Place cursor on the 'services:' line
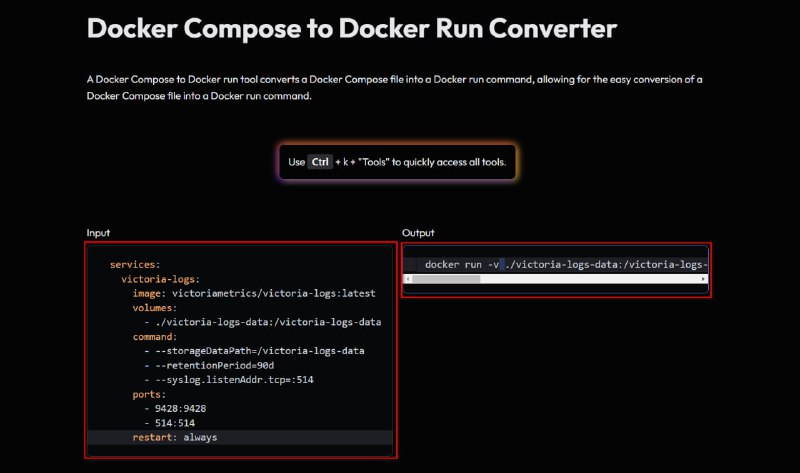The height and width of the screenshot is (473, 800). [135, 264]
